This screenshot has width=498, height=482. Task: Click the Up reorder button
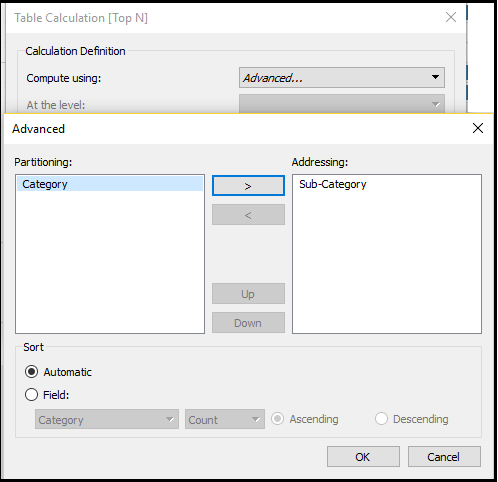248,294
